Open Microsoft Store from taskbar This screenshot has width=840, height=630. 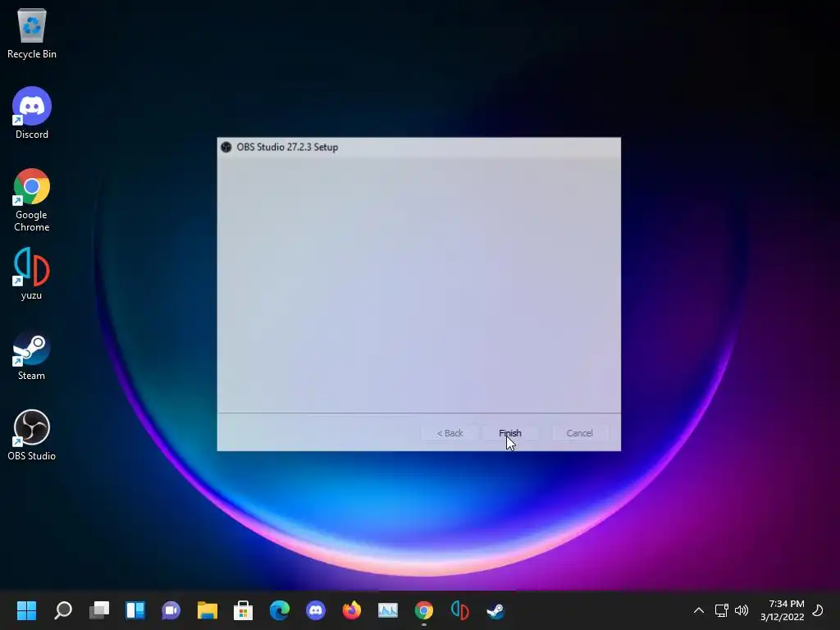[243, 610]
